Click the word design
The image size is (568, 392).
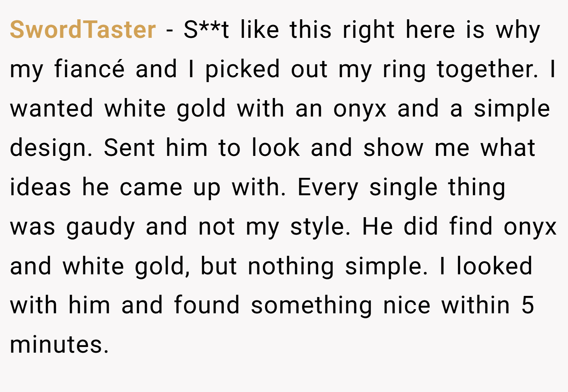pyautogui.click(x=51, y=148)
